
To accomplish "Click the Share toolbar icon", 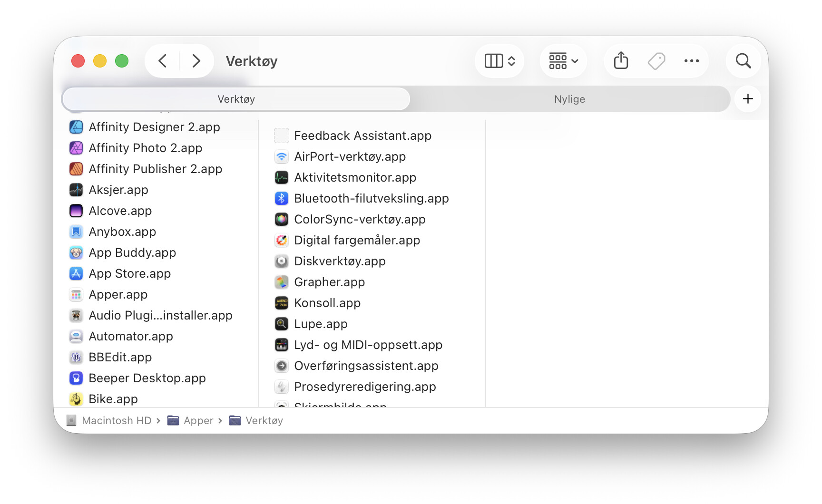I will point(621,61).
